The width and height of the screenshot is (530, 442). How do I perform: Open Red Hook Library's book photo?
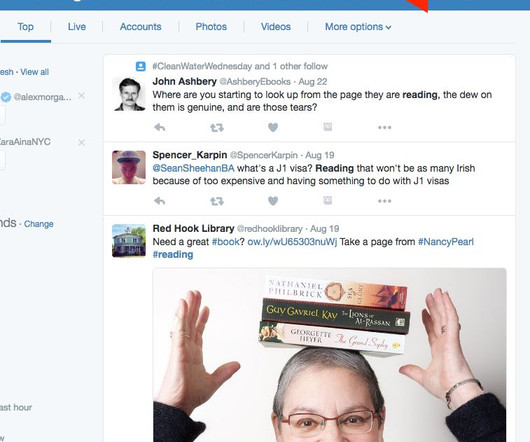(330, 355)
